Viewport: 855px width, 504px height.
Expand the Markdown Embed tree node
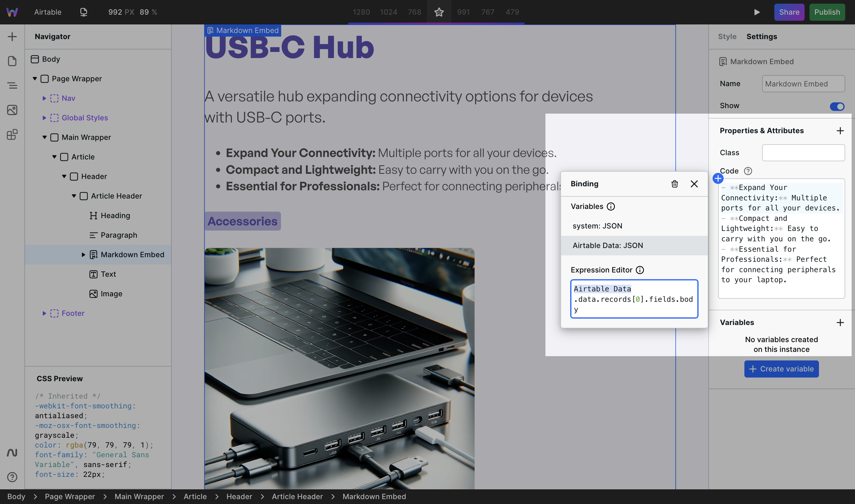[x=83, y=255]
